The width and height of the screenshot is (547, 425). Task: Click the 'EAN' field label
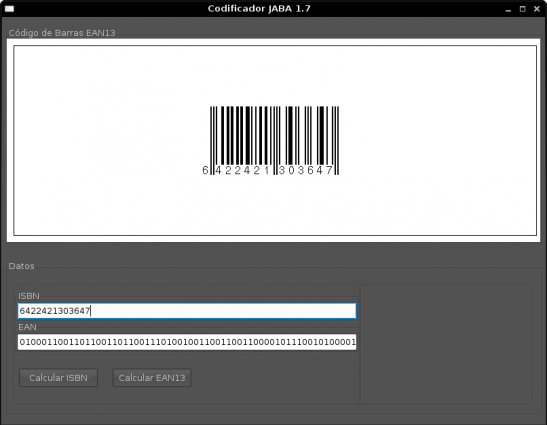[x=27, y=327]
